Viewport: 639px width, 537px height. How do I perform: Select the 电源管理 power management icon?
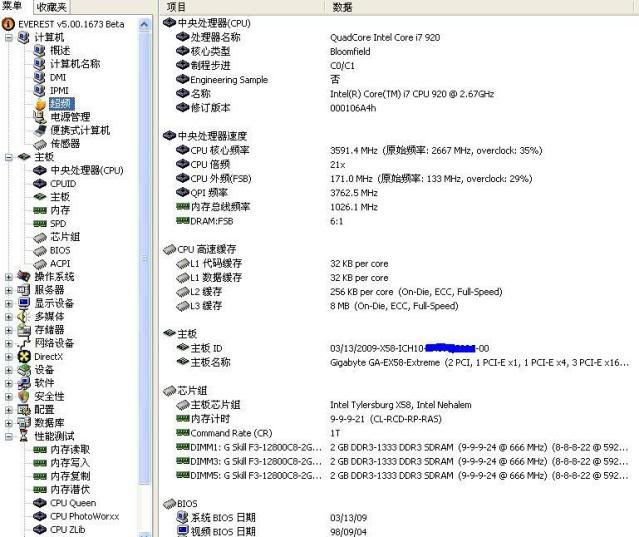pyautogui.click(x=40, y=117)
